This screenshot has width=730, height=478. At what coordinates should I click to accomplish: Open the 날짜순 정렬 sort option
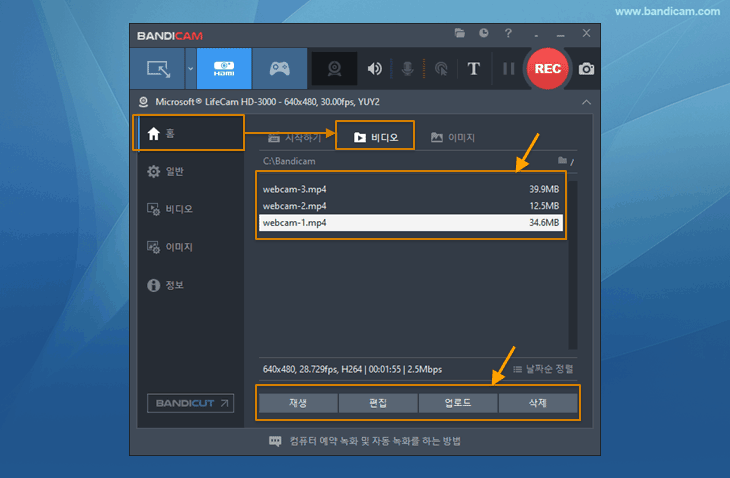click(543, 369)
